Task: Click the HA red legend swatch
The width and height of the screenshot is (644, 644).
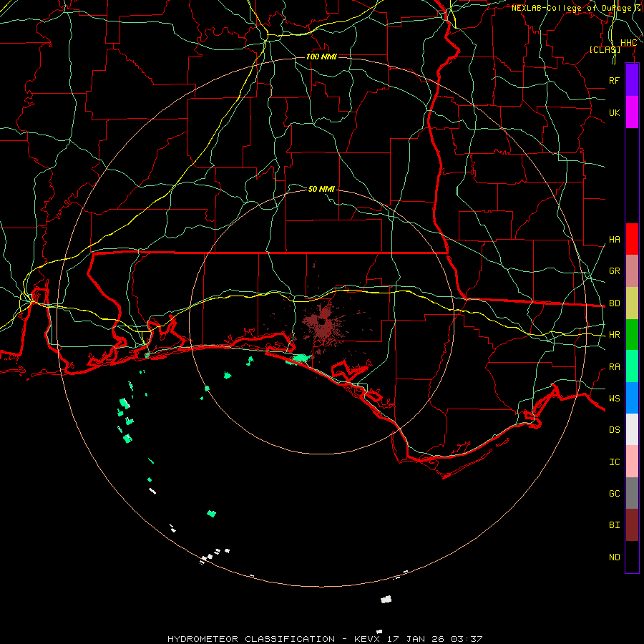Action: [632, 239]
